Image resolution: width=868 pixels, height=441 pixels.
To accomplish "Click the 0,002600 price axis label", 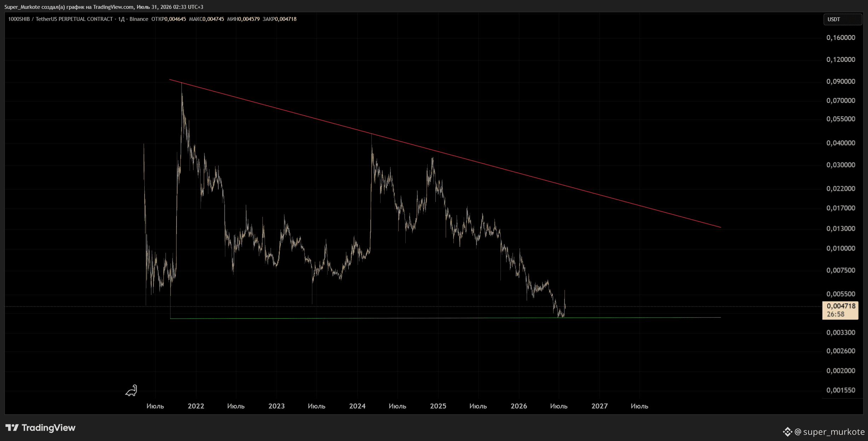I will pyautogui.click(x=841, y=351).
